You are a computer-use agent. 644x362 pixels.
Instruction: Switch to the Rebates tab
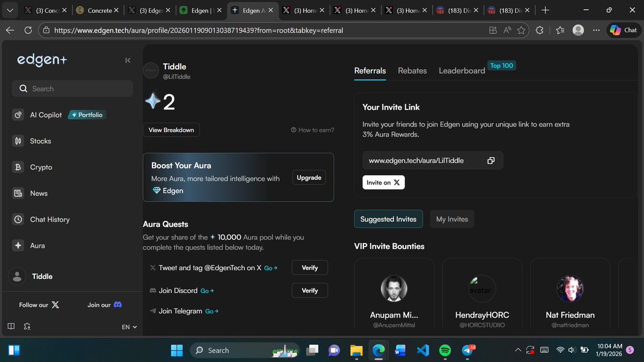tap(412, 71)
